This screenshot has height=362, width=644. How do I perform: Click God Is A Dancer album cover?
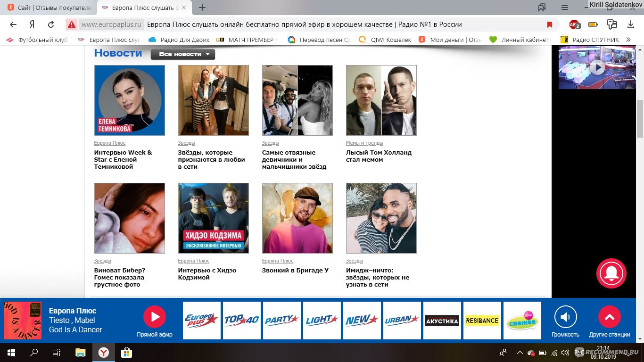pyautogui.click(x=23, y=321)
